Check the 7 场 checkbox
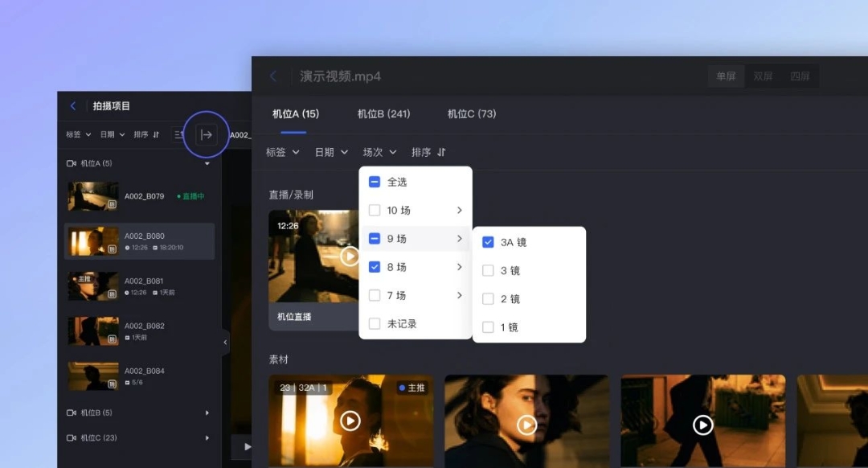Viewport: 868px width, 468px height. (375, 295)
